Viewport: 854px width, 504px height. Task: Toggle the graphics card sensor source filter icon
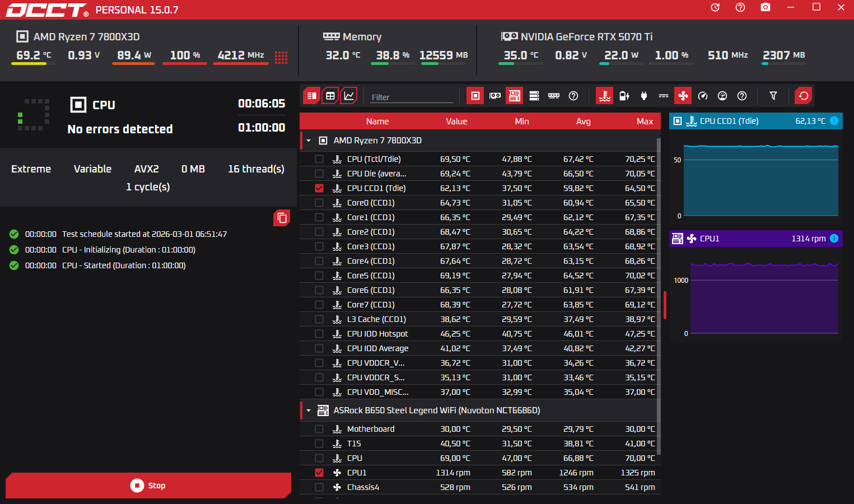tap(495, 96)
